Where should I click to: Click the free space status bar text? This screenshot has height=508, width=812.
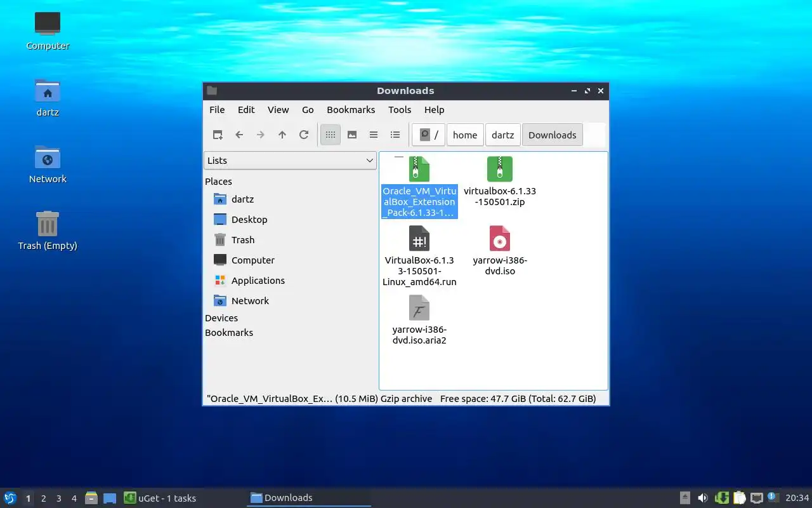[x=518, y=399]
